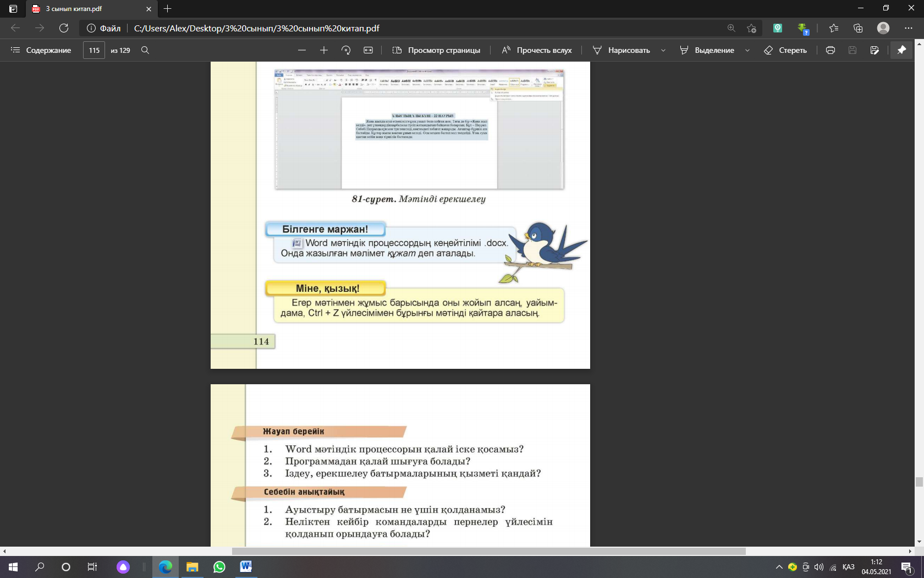
Task: Open the download manager extension icon
Action: 803,29
